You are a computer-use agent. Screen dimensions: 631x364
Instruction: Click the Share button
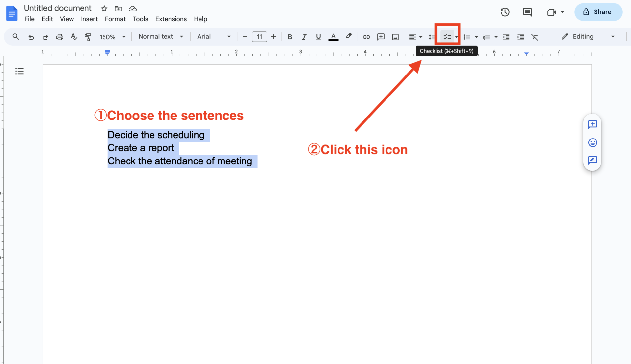[x=598, y=12]
